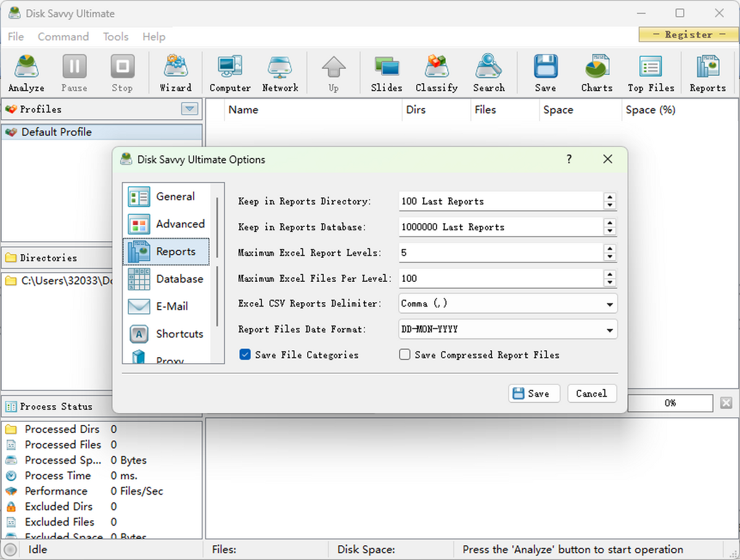This screenshot has height=560, width=740.
Task: Select the Analyze toolbar icon
Action: 25,72
